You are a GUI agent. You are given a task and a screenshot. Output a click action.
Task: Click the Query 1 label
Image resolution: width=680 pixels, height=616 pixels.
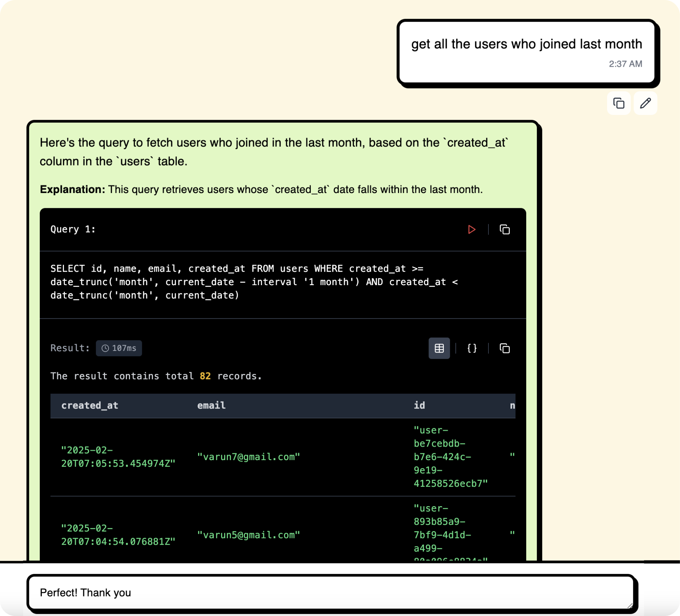point(73,230)
